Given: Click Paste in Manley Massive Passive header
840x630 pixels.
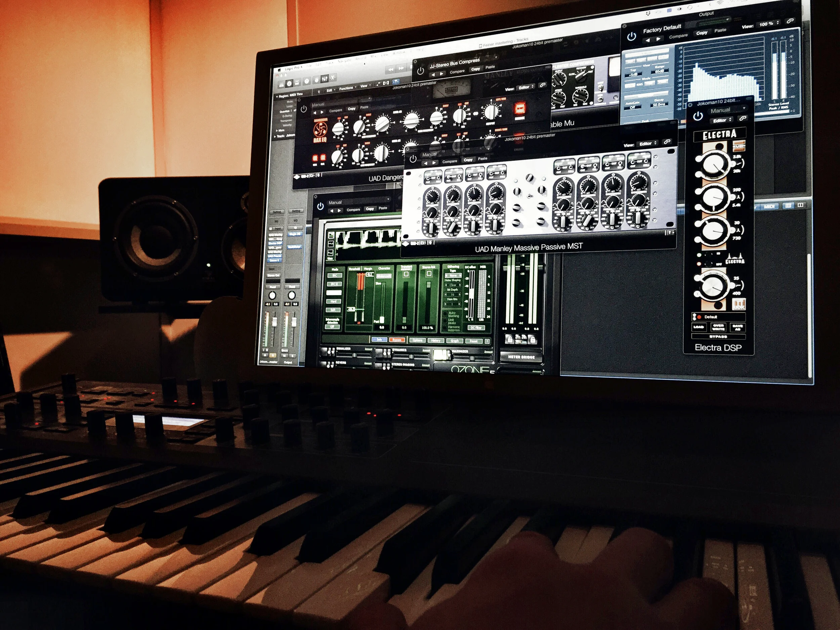Looking at the screenshot, I should coord(482,158).
